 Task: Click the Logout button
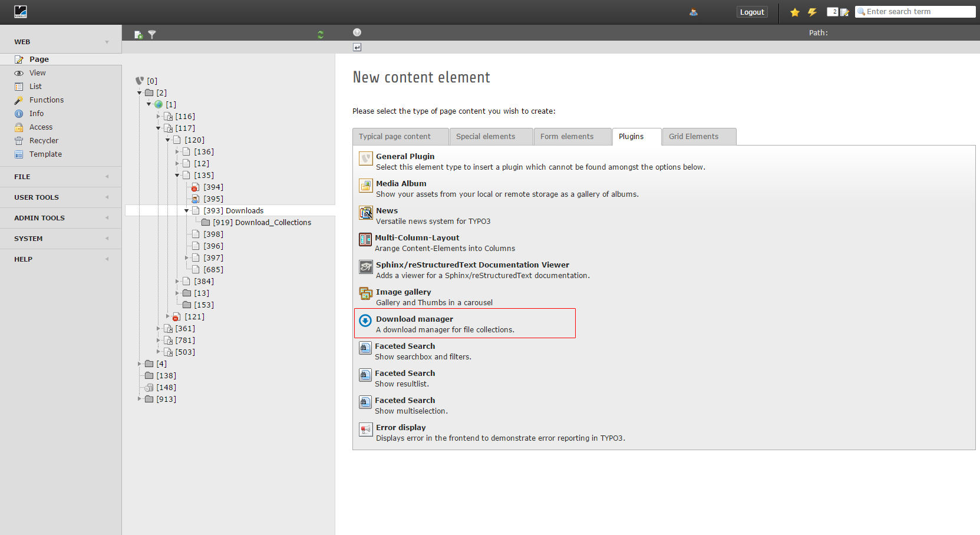pyautogui.click(x=752, y=12)
